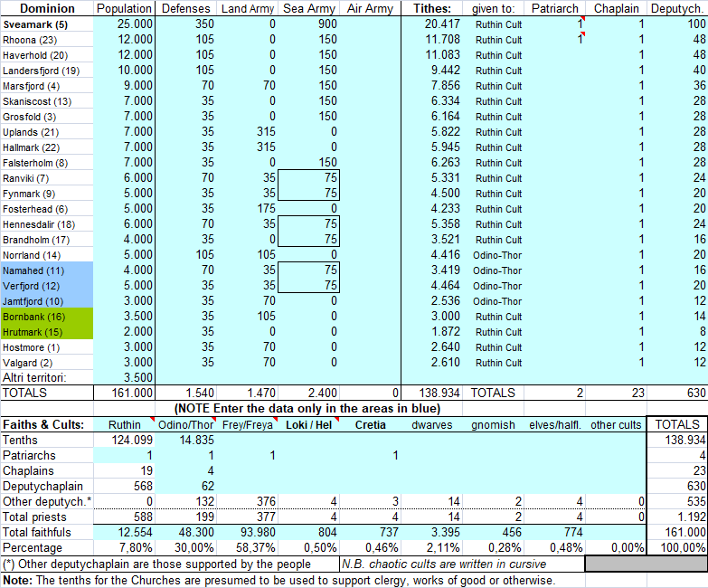708x588 pixels.
Task: Select the blue Jamtfjord (10) cell
Action: (x=47, y=300)
